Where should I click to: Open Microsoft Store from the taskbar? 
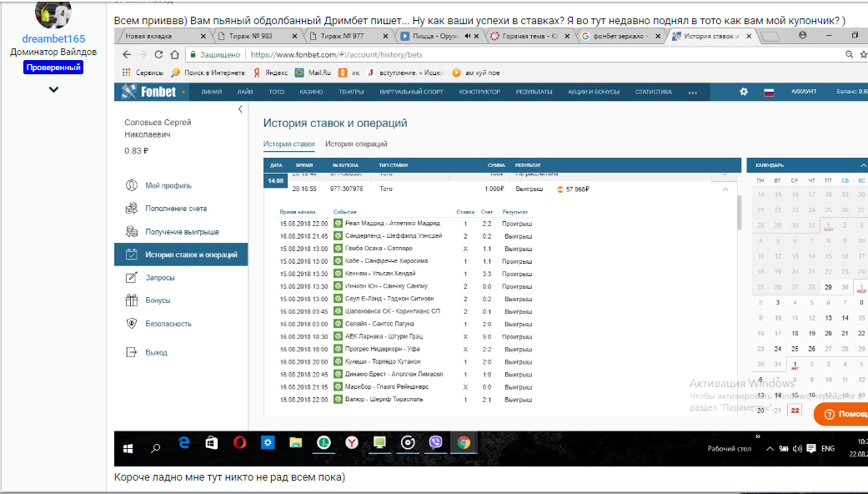[212, 442]
